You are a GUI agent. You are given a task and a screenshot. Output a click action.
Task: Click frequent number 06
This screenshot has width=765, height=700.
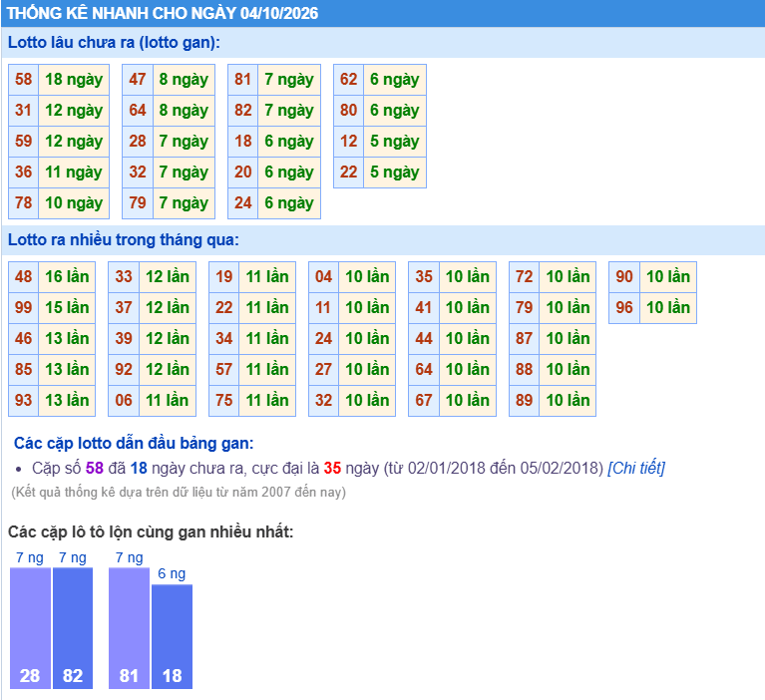tap(124, 401)
